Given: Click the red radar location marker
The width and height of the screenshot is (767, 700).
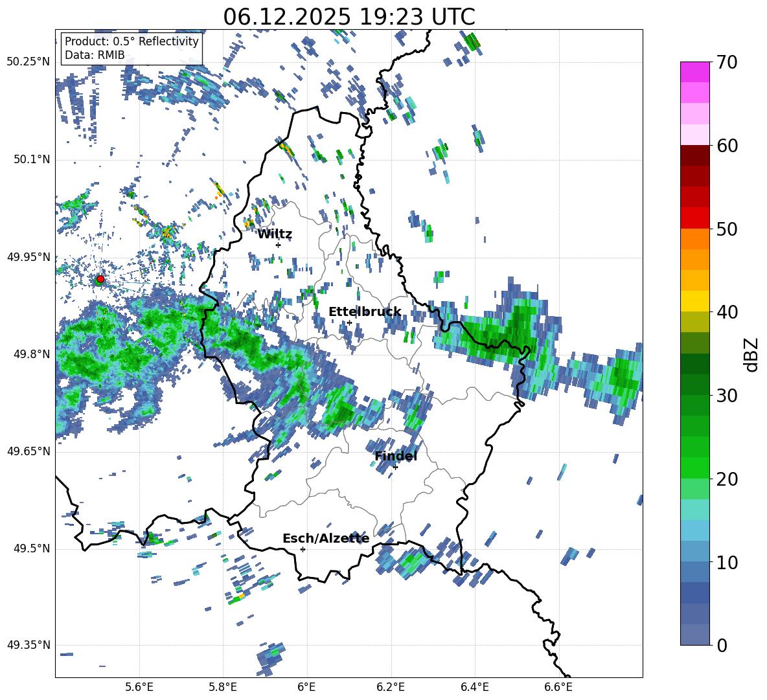Looking at the screenshot, I should tap(100, 278).
